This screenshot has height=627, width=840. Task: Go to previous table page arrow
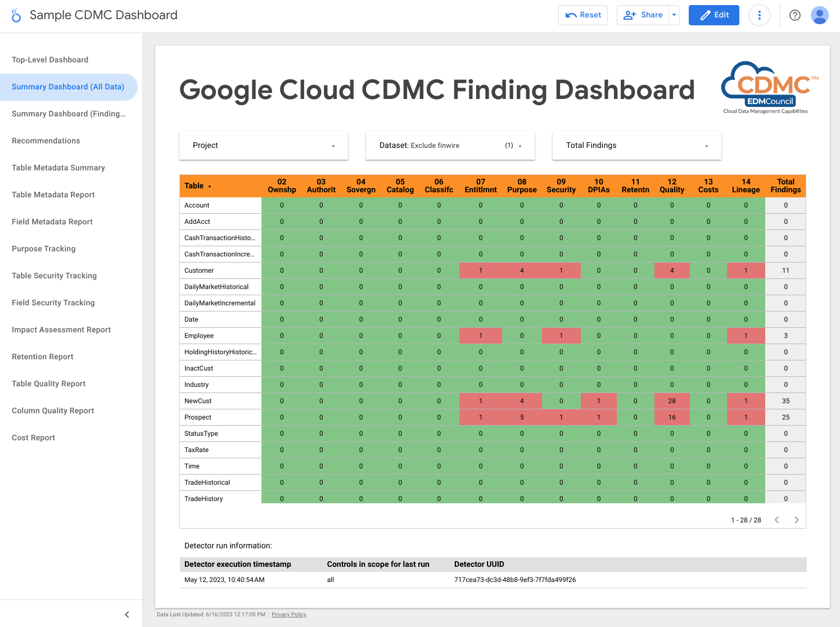pyautogui.click(x=776, y=520)
